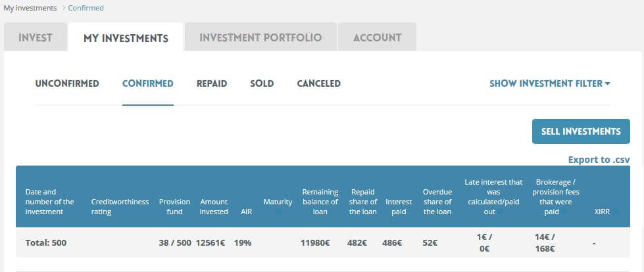Click the Sell Investments button
The height and width of the screenshot is (272, 644).
click(x=581, y=131)
